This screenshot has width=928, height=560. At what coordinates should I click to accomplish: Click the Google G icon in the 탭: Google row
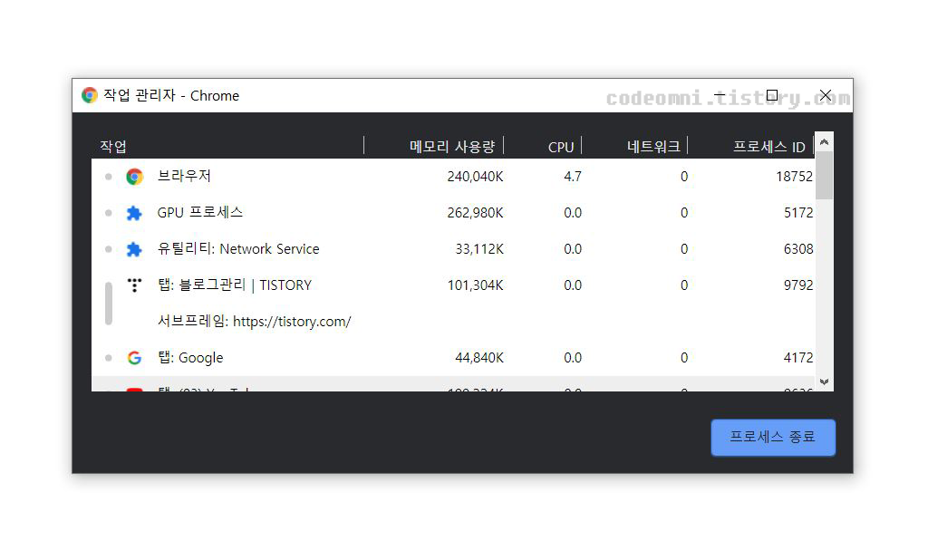[x=134, y=358]
